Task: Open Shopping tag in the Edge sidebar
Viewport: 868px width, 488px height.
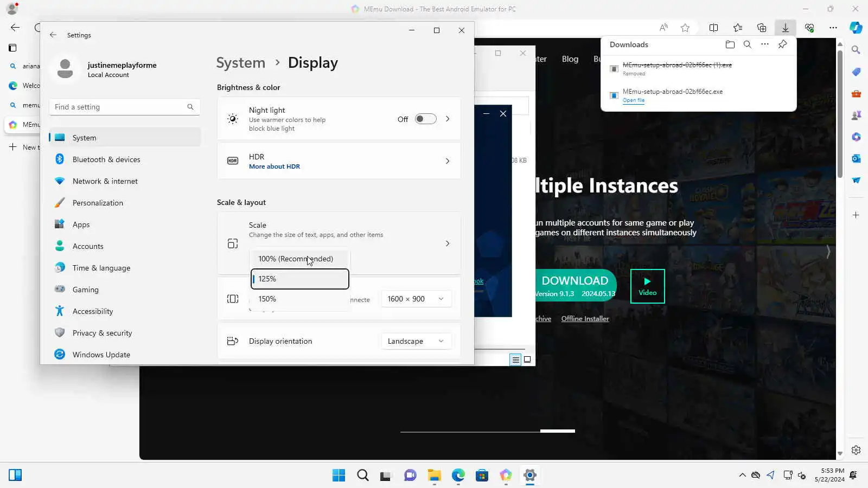Action: click(856, 72)
